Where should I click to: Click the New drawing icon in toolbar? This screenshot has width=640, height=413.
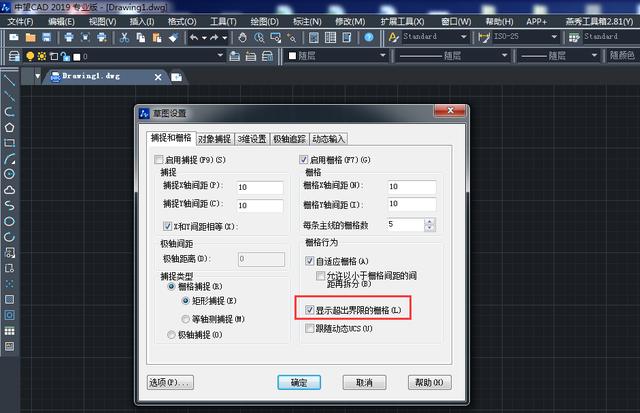[14, 38]
